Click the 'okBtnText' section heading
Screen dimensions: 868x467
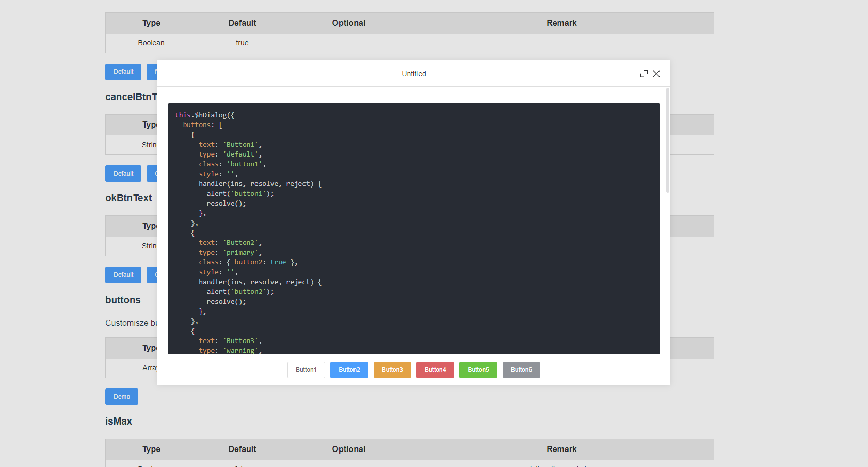[128, 198]
